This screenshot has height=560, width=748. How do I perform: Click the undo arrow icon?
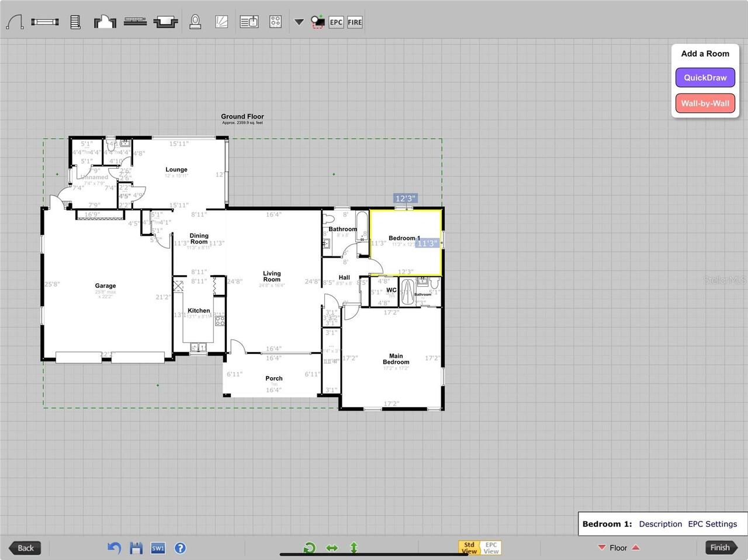pyautogui.click(x=114, y=548)
